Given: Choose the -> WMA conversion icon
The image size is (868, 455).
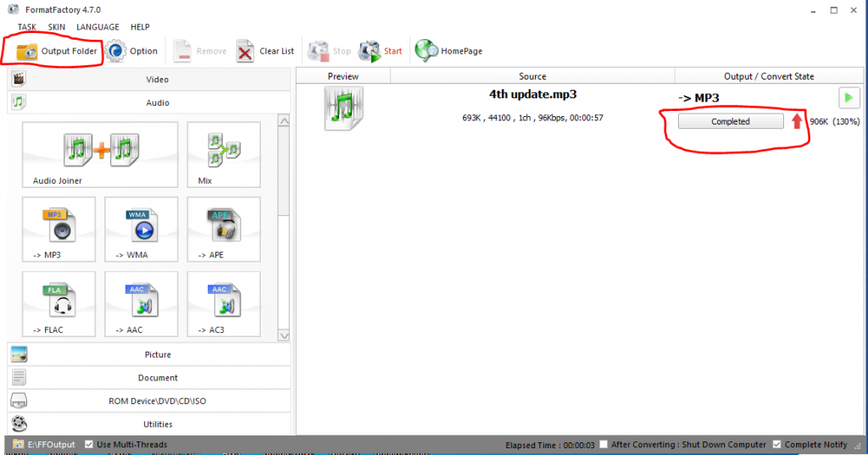Looking at the screenshot, I should pos(141,226).
